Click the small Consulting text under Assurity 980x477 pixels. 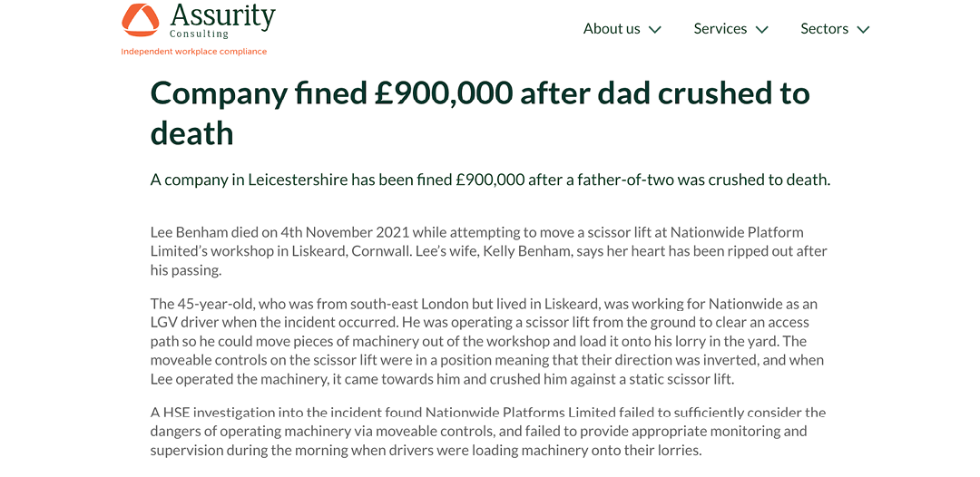pyautogui.click(x=200, y=34)
